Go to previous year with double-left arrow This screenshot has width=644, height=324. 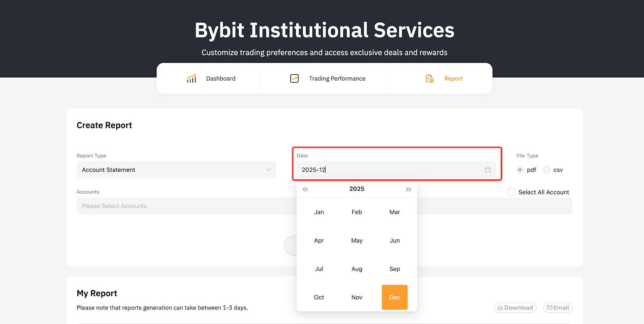[x=305, y=189]
